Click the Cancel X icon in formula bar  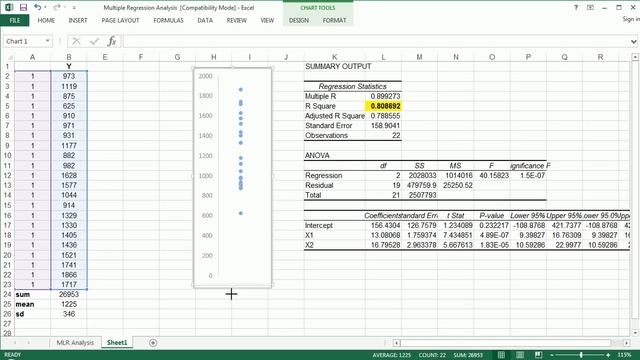(x=76, y=41)
